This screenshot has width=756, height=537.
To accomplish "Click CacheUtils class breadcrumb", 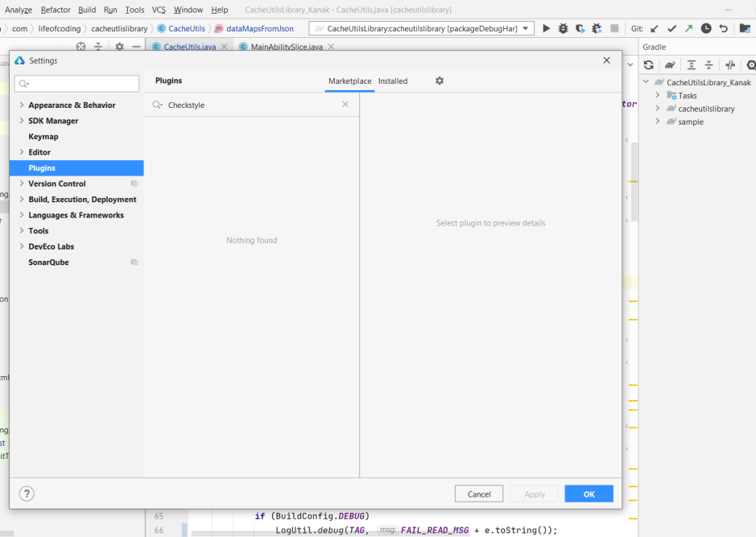I will pos(181,28).
